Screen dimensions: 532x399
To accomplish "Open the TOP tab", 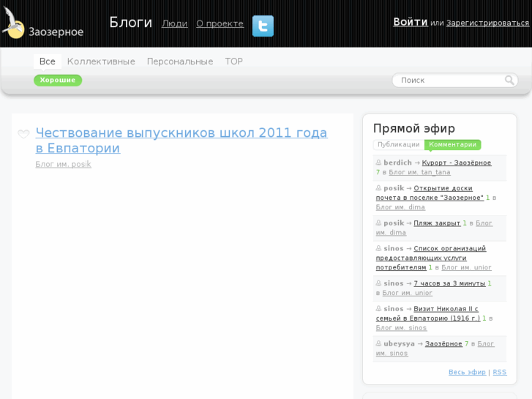I will point(233,61).
